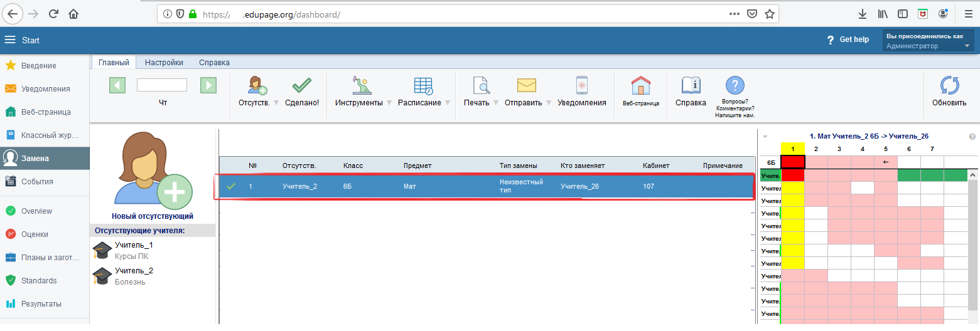
Task: Open Standards in sidebar
Action: pos(45,281)
